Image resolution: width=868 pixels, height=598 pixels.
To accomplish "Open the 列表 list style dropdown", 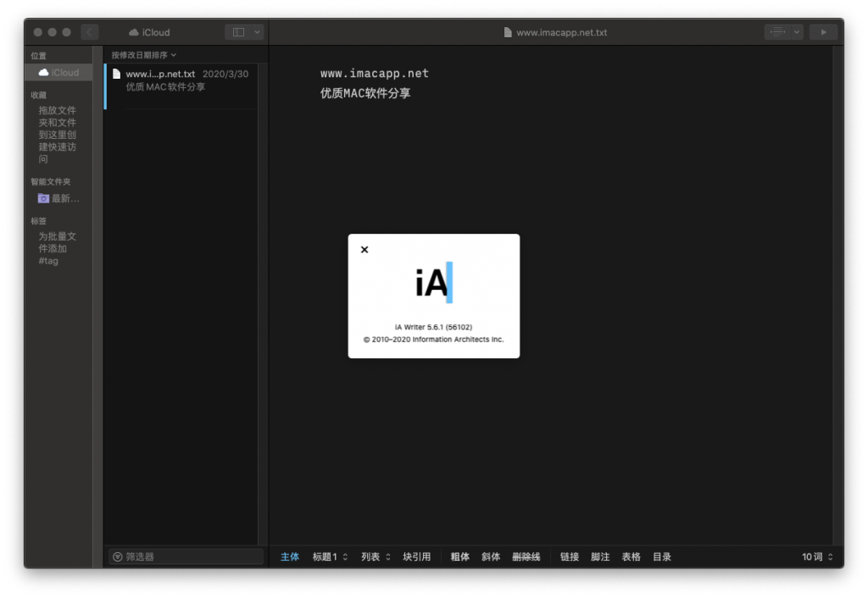I will (x=376, y=556).
